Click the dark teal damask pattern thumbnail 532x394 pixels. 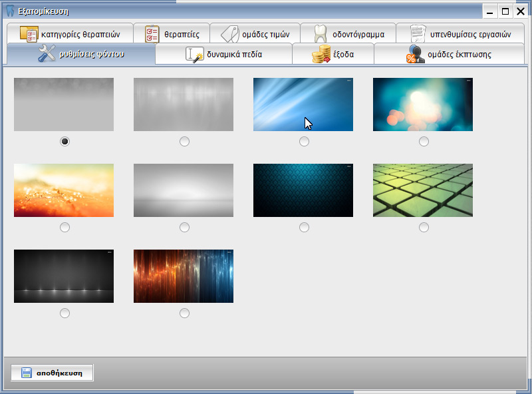click(x=303, y=190)
